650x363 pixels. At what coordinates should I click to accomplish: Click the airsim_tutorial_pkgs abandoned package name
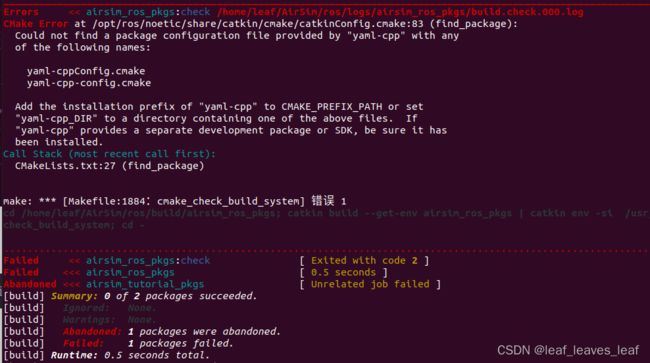[x=145, y=284]
